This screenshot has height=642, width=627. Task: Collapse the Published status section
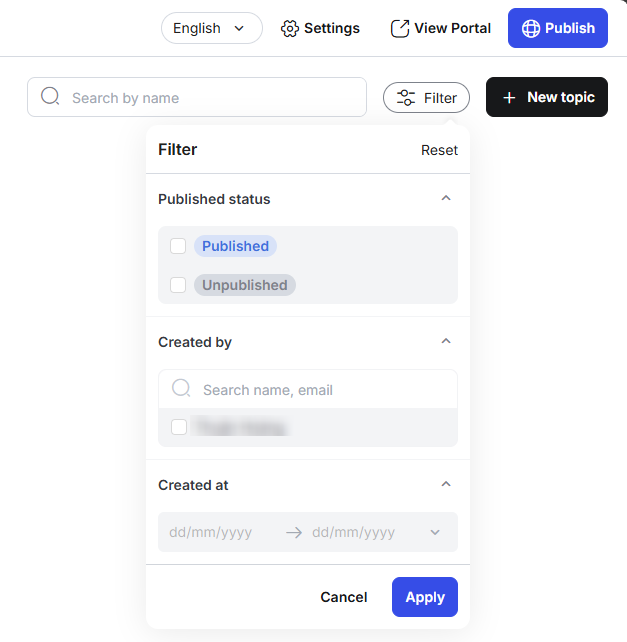[x=446, y=199]
